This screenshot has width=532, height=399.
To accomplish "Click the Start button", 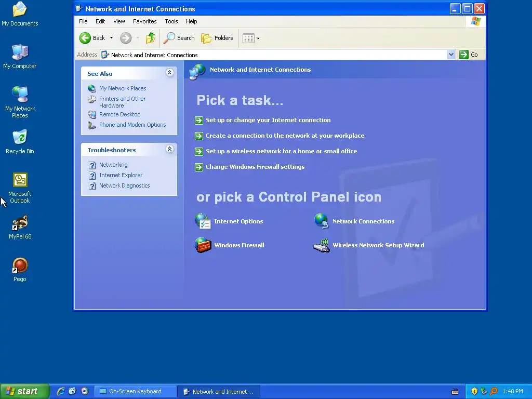I will click(x=24, y=391).
